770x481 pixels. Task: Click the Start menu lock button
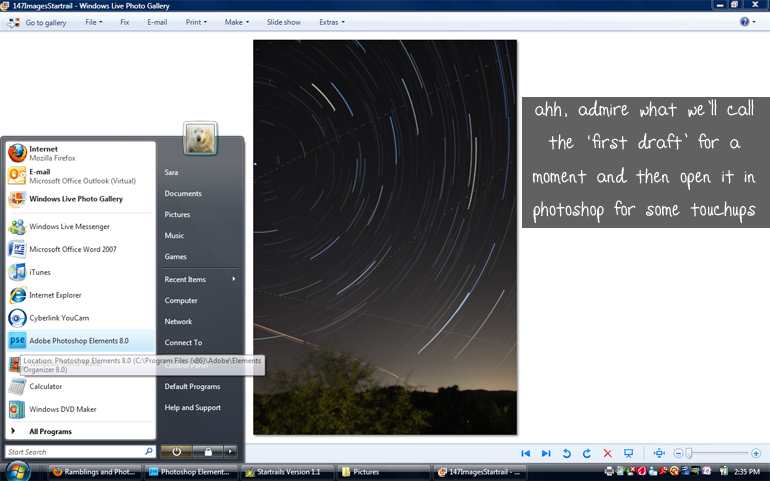[x=208, y=452]
